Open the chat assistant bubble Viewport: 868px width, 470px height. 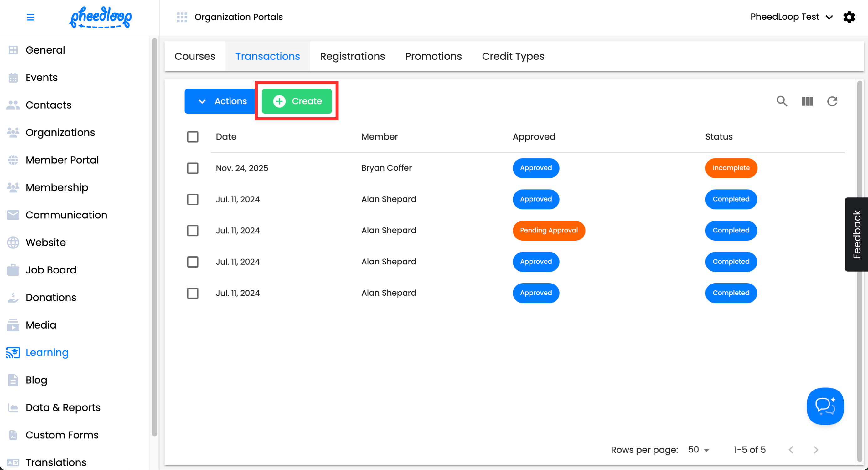(x=825, y=406)
